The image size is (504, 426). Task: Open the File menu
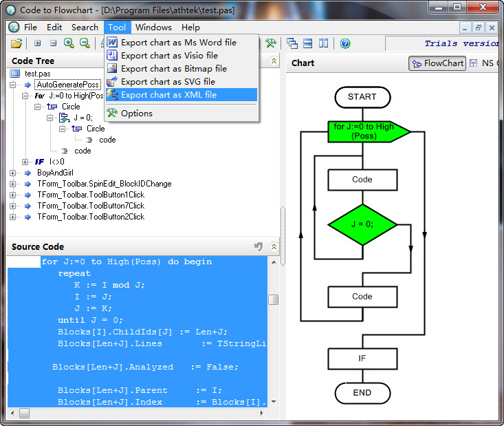tap(30, 28)
